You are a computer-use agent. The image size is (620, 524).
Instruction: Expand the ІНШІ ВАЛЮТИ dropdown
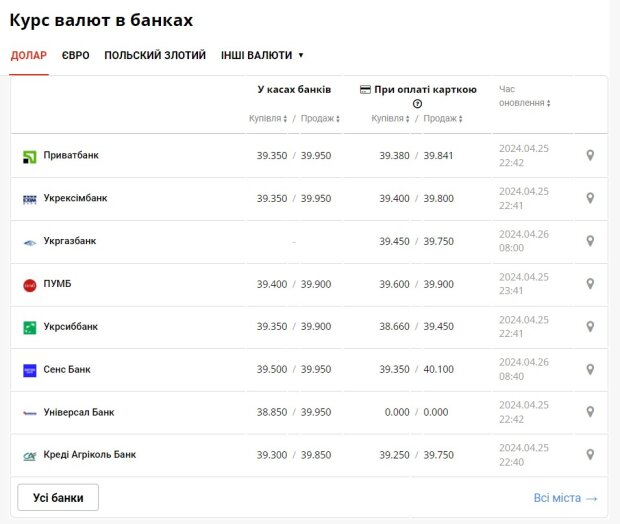coord(262,55)
